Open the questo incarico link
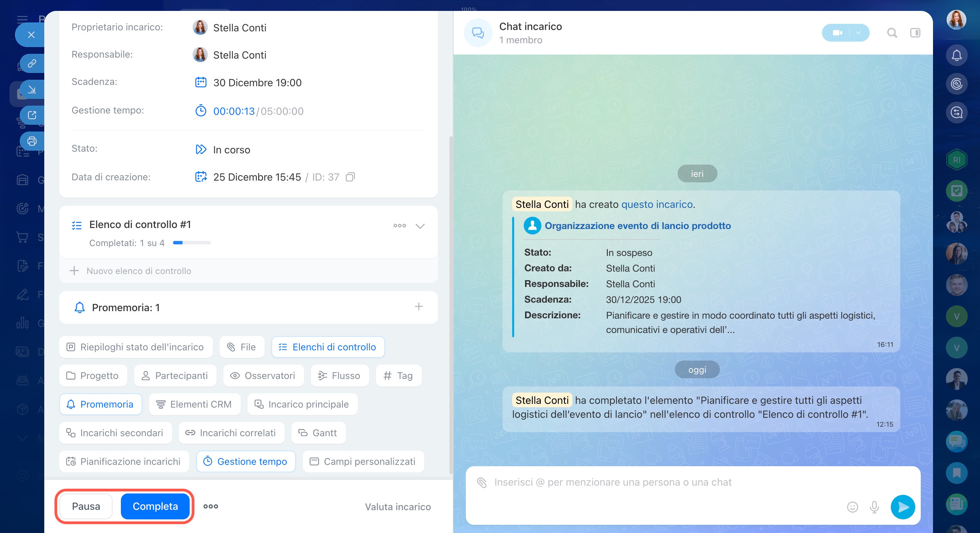This screenshot has width=980, height=533. pyautogui.click(x=657, y=204)
